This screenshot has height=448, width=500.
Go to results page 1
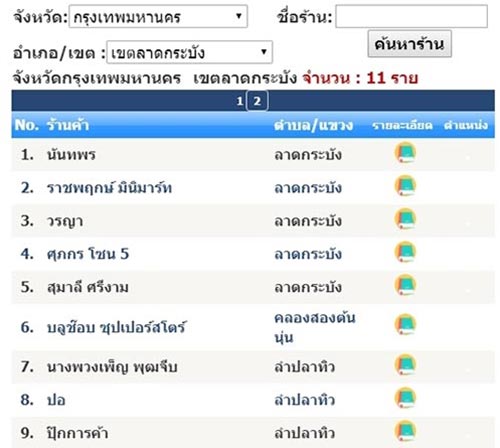pyautogui.click(x=239, y=101)
